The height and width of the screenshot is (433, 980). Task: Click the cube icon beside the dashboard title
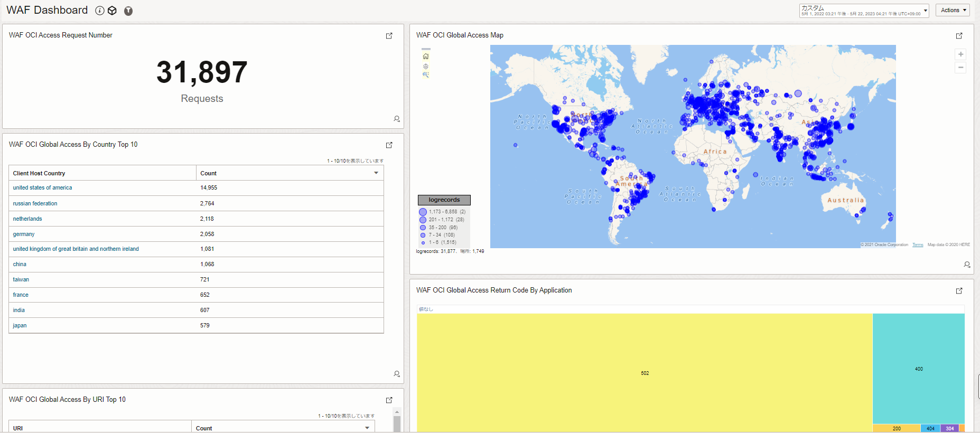point(112,11)
